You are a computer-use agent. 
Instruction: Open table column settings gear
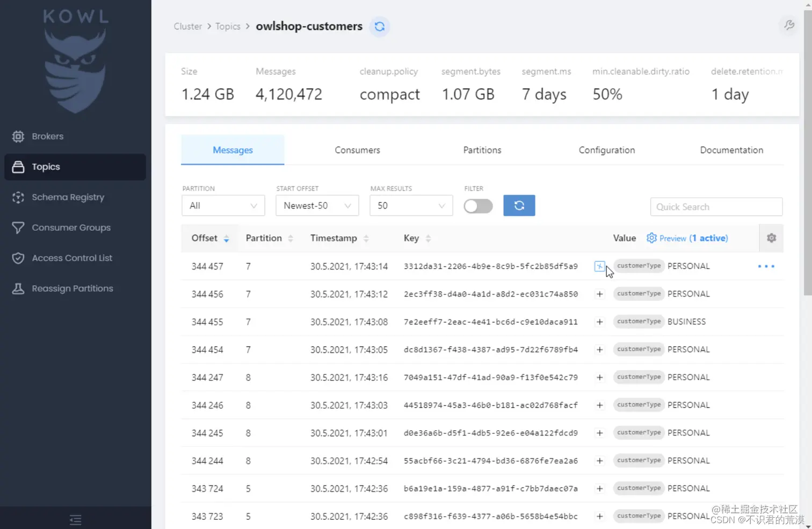coord(772,238)
